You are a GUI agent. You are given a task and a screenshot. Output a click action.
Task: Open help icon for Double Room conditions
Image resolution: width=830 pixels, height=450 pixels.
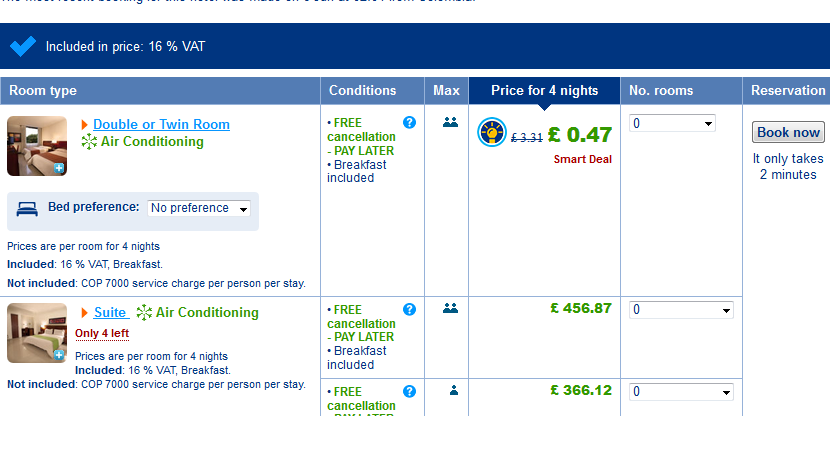(409, 122)
